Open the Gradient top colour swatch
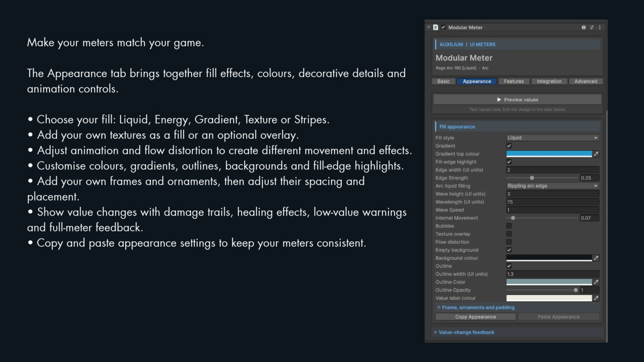The width and height of the screenshot is (644, 362). click(549, 154)
